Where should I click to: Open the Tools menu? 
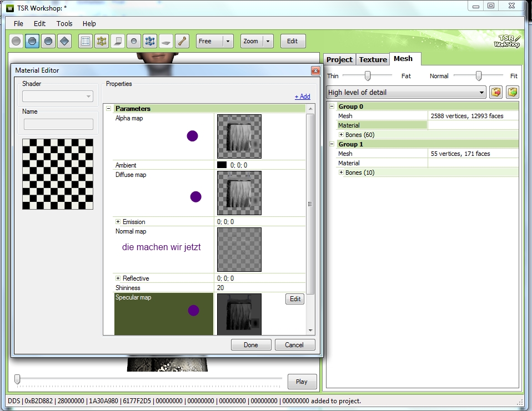point(64,24)
